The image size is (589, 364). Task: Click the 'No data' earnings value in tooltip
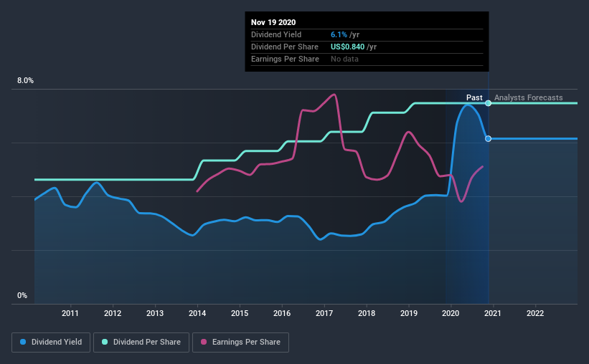point(344,59)
